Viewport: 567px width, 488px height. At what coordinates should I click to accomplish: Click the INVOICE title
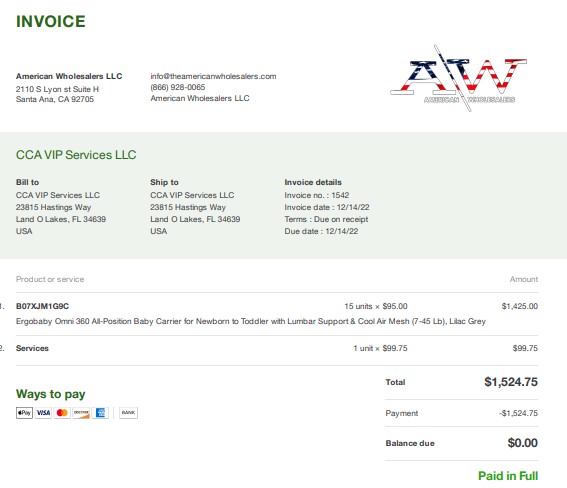[x=51, y=21]
